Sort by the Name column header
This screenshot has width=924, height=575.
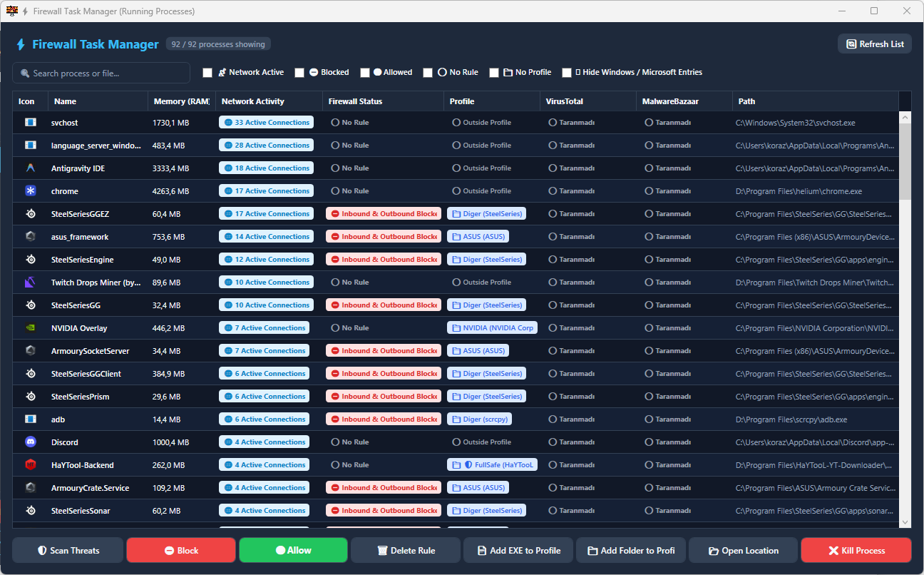[x=98, y=101]
